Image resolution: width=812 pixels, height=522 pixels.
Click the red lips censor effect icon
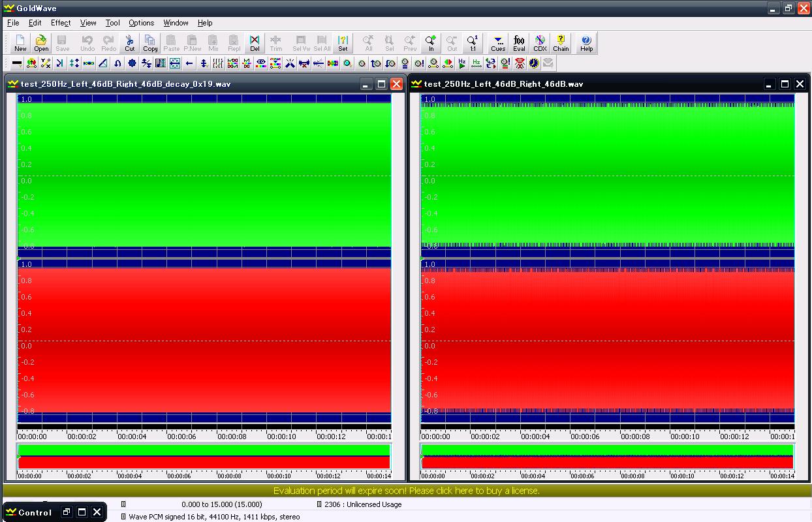[x=520, y=63]
